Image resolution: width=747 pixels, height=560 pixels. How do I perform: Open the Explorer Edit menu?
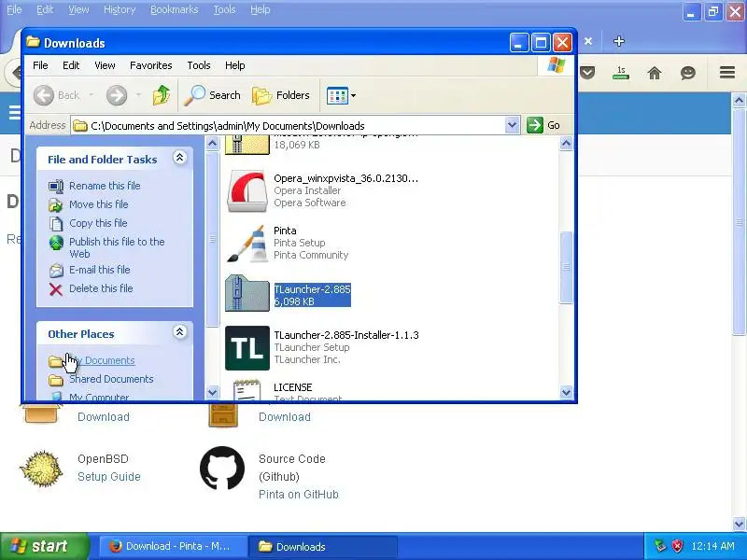click(x=71, y=65)
